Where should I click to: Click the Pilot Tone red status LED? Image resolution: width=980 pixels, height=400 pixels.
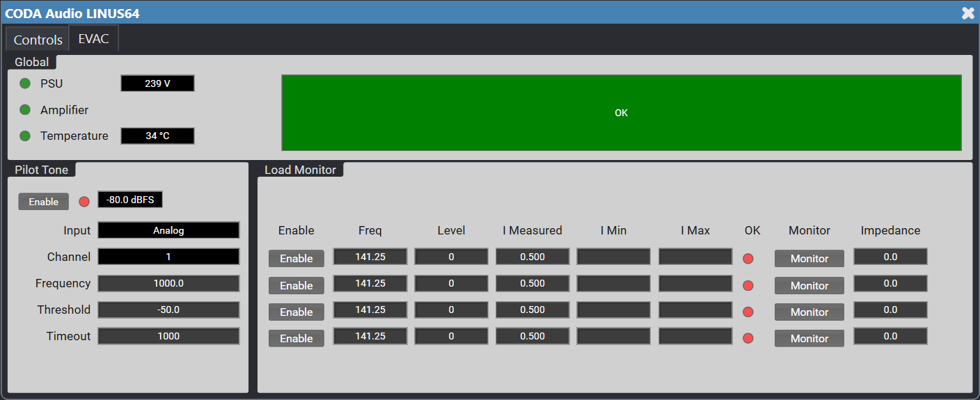pos(84,202)
